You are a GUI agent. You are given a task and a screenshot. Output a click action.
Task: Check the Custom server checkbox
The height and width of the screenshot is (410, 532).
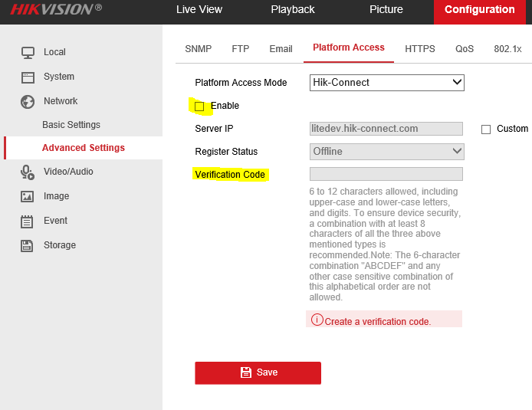[486, 130]
